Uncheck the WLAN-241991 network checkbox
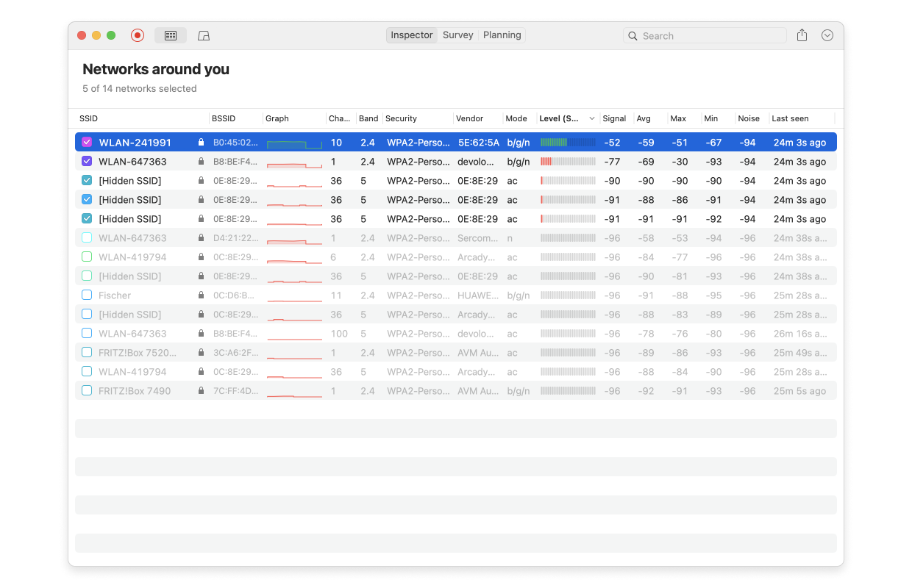 click(87, 142)
